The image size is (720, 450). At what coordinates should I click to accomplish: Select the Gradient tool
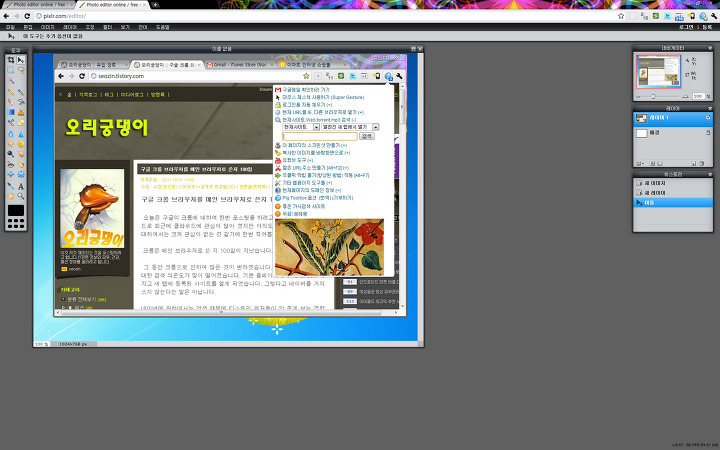tap(11, 112)
